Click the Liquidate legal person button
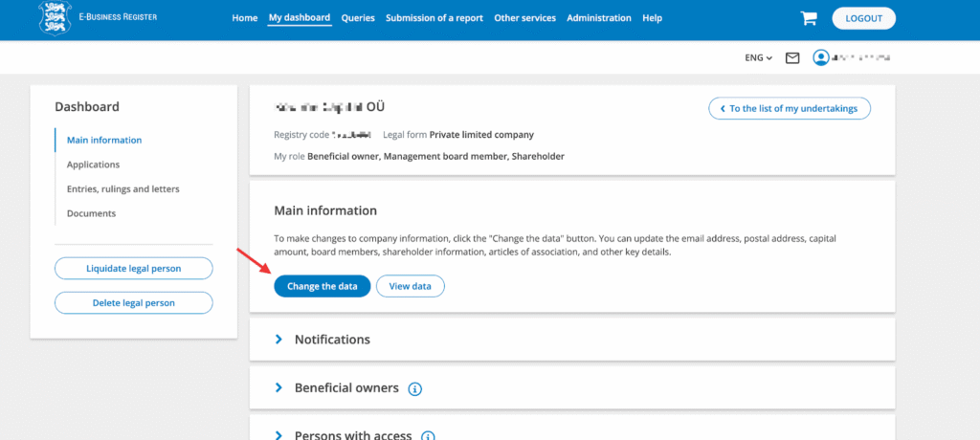The height and width of the screenshot is (440, 980). (133, 268)
